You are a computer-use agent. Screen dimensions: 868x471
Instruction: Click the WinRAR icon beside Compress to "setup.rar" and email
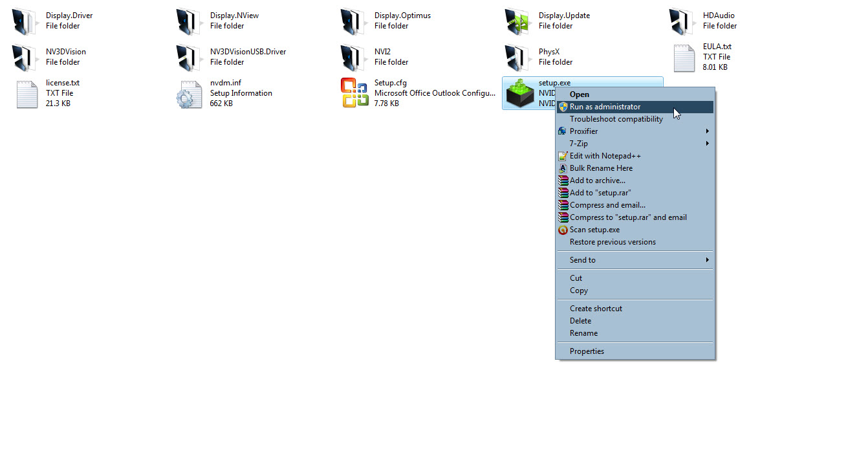[563, 217]
